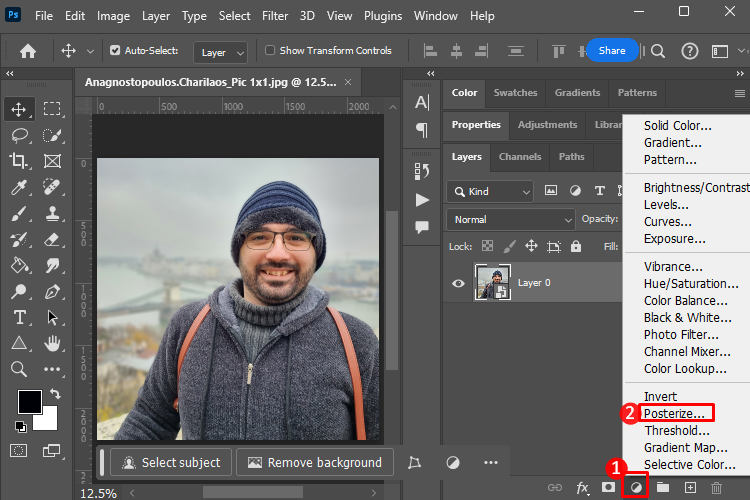
Task: Add a layer style with the fx icon
Action: coord(583,488)
